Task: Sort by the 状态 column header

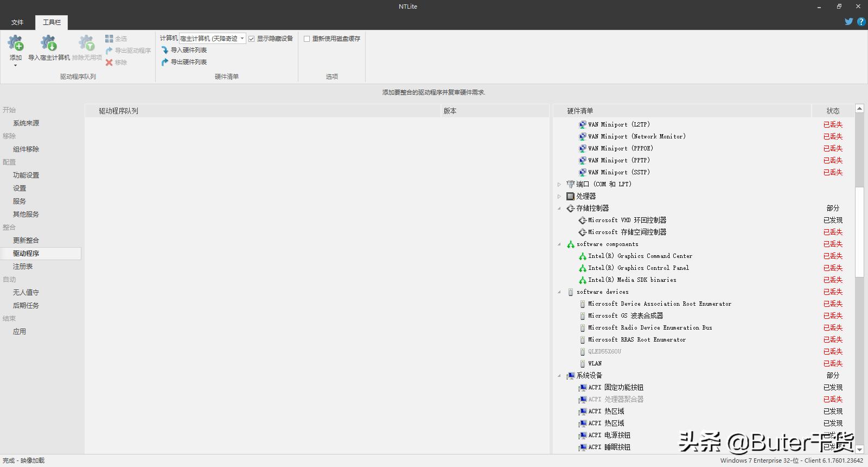Action: pyautogui.click(x=833, y=111)
